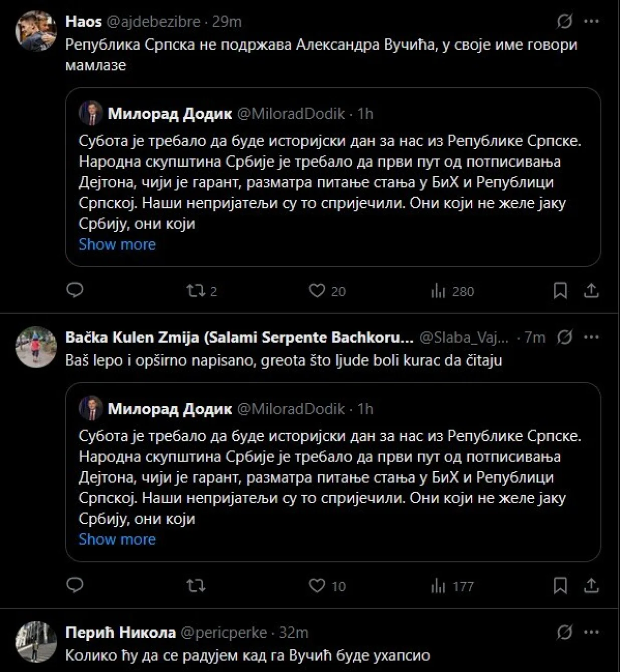Retweet Bačka Kulen Zmija's post

[x=196, y=586]
